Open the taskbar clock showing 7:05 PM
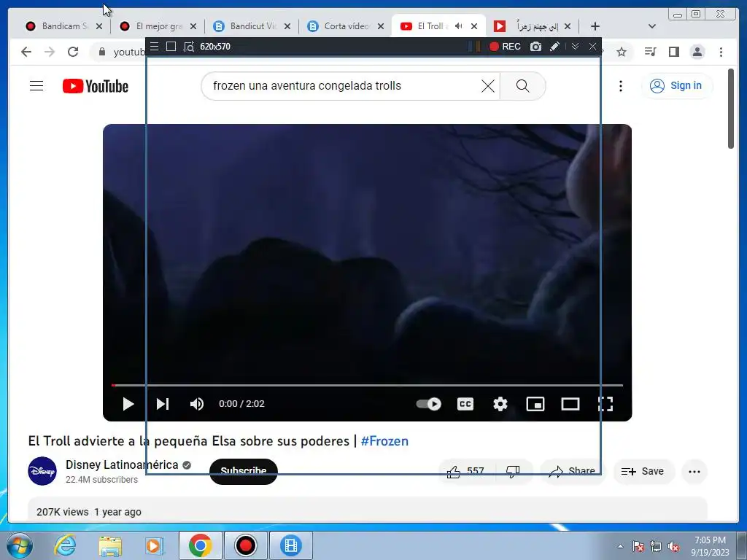Viewport: 747px width, 560px height. click(x=710, y=545)
